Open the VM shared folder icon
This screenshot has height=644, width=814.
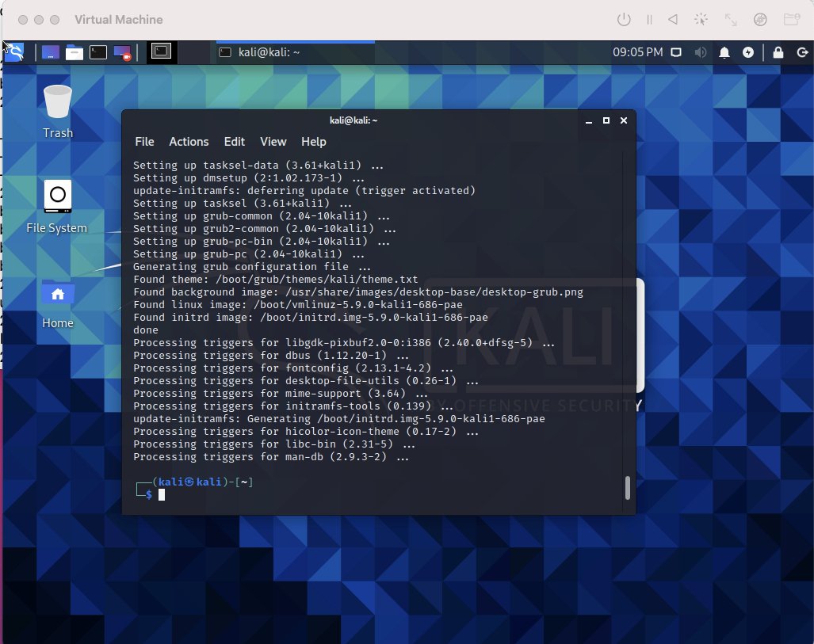pyautogui.click(x=791, y=20)
